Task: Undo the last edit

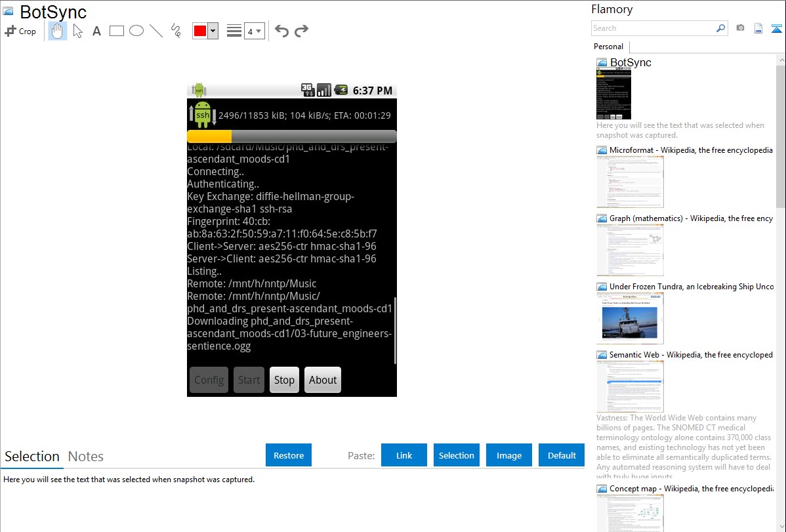Action: (x=281, y=31)
